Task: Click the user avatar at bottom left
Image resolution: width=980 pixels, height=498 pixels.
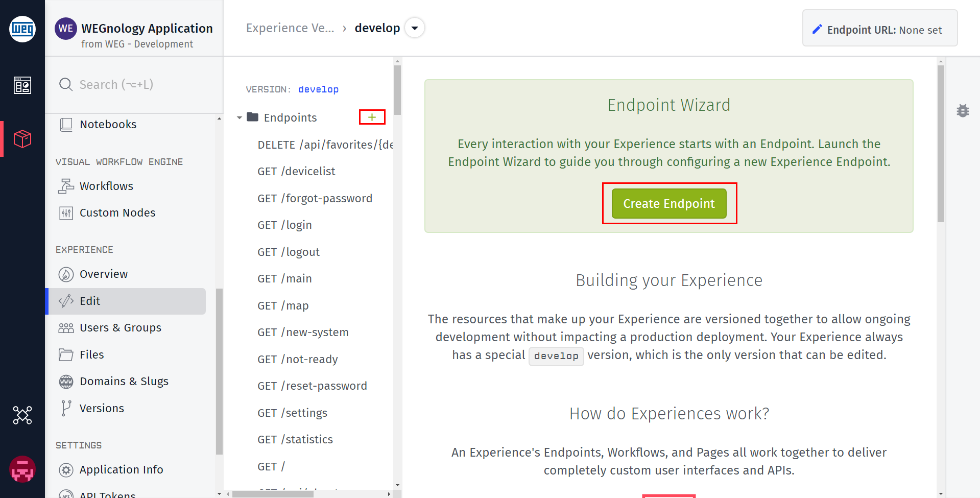Action: point(22,469)
